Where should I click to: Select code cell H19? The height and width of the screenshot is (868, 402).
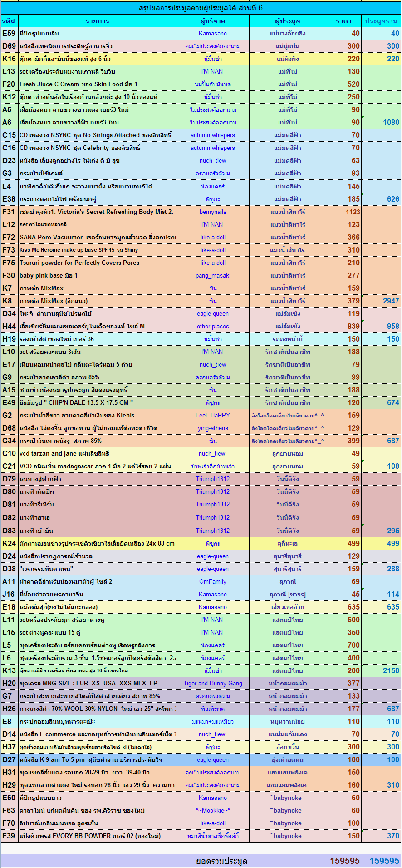pyautogui.click(x=9, y=339)
